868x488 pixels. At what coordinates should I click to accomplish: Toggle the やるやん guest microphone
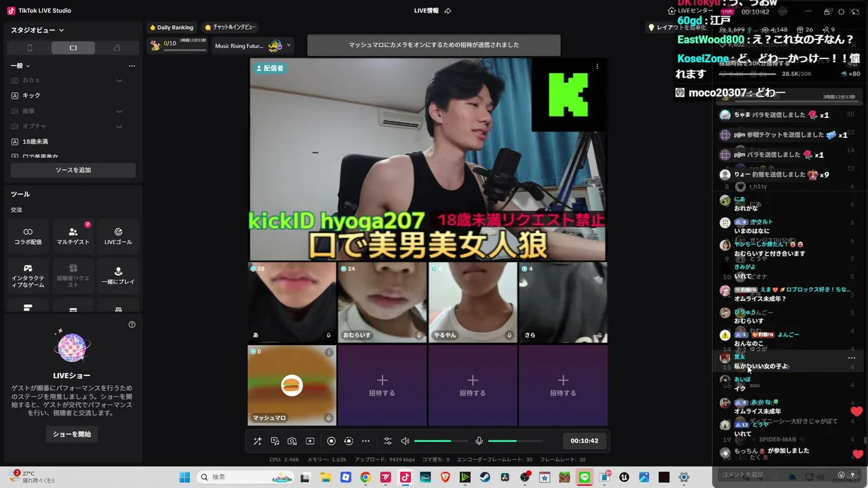click(x=509, y=335)
